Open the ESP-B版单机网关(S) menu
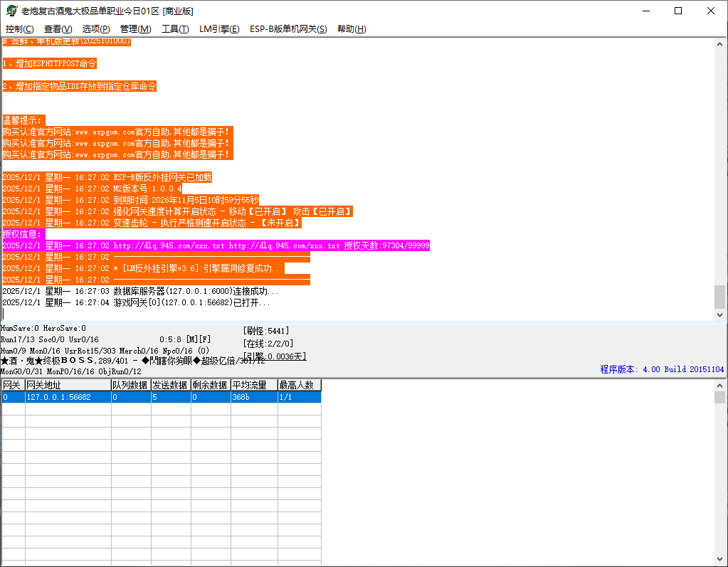 tap(288, 29)
